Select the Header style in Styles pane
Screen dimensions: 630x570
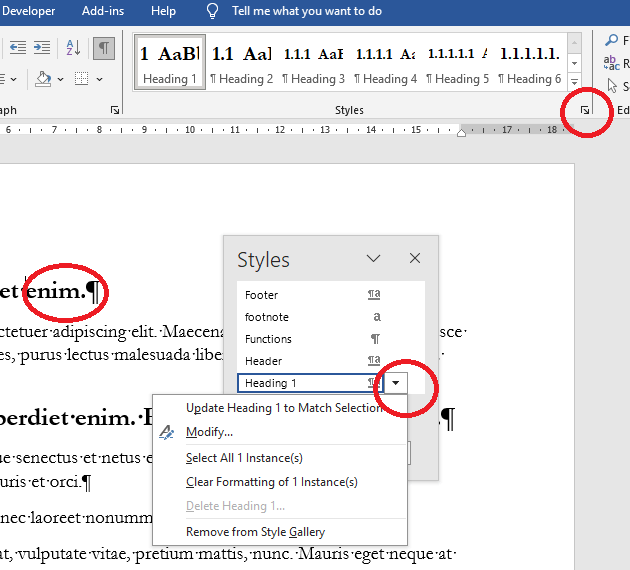coord(311,361)
